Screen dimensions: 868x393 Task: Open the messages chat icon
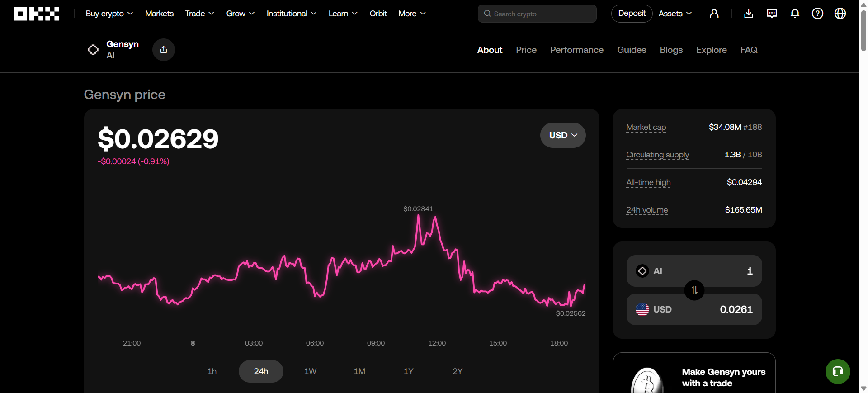coord(772,14)
